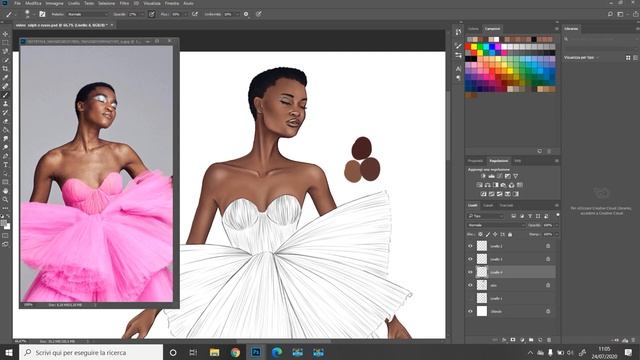Image resolution: width=640 pixels, height=360 pixels.
Task: Select the Brush tool in toolbar
Action: pyautogui.click(x=5, y=95)
